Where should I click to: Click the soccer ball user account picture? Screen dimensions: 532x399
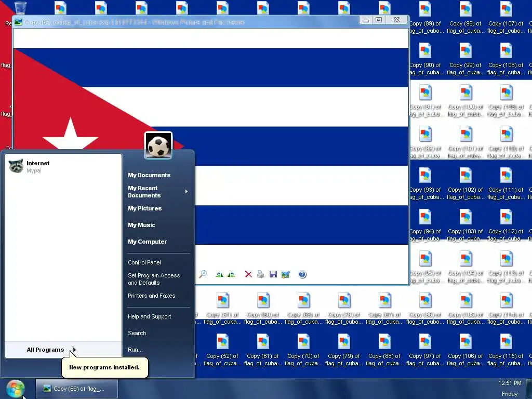point(158,145)
